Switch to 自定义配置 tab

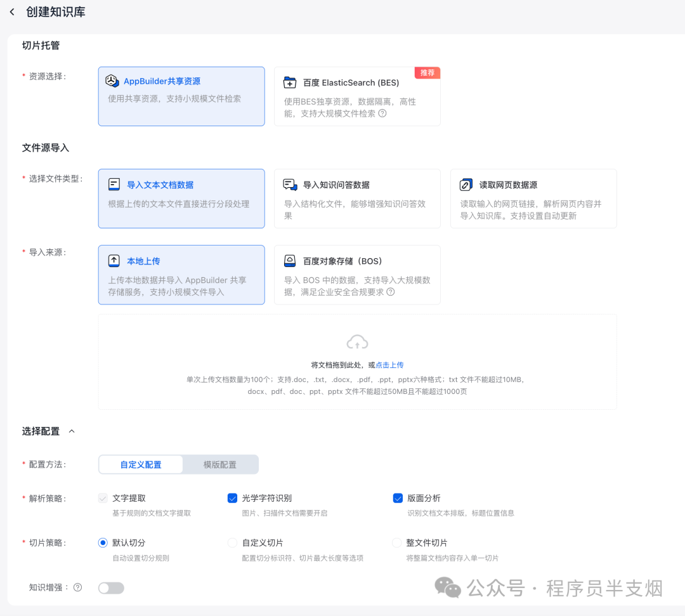coord(141,464)
